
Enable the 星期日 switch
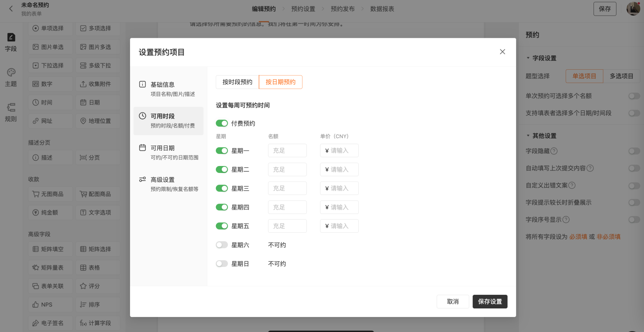coord(222,264)
